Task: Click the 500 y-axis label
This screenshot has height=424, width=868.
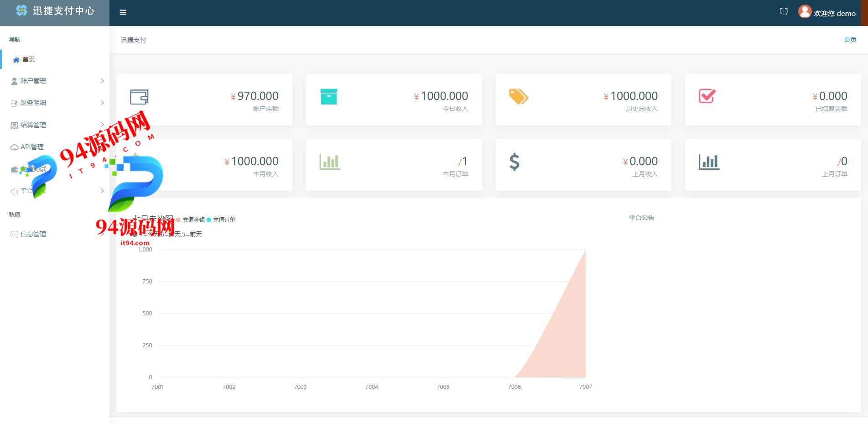Action: coord(147,314)
